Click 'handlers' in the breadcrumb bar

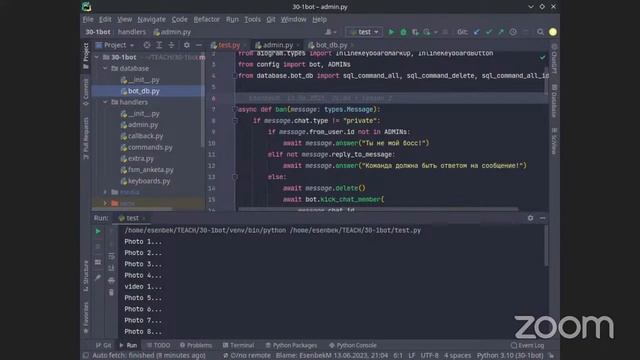[131, 32]
